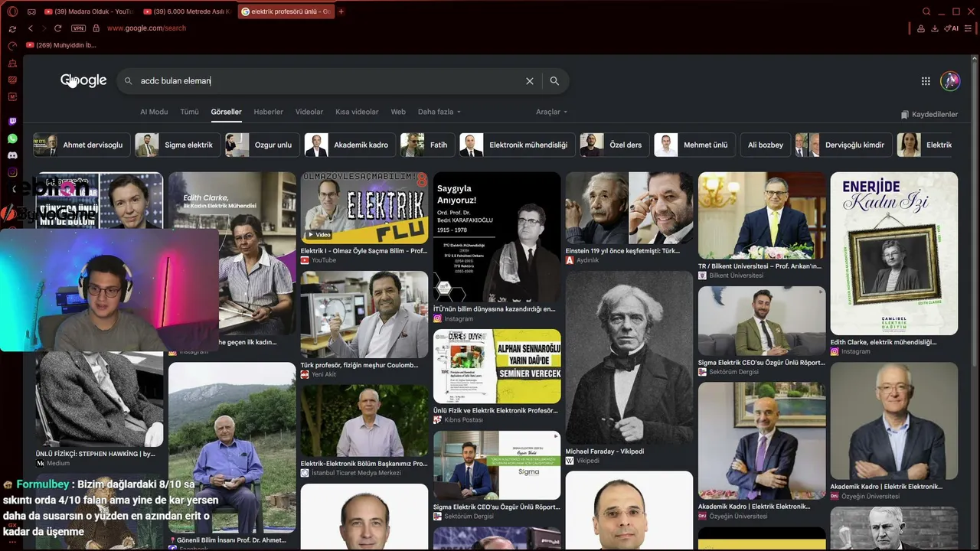The height and width of the screenshot is (551, 980).
Task: Open the Google apps grid
Action: click(x=926, y=81)
